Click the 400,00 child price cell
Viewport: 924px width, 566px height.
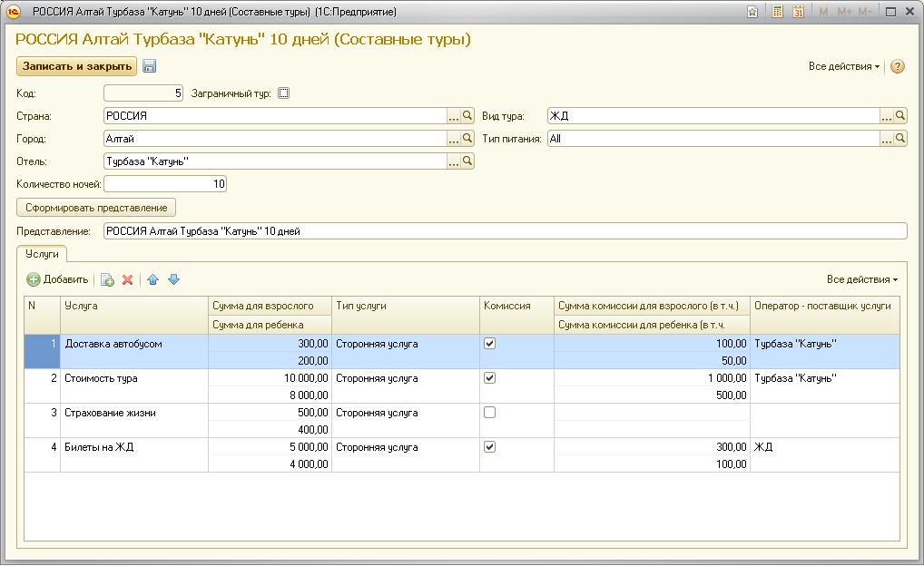(270, 429)
